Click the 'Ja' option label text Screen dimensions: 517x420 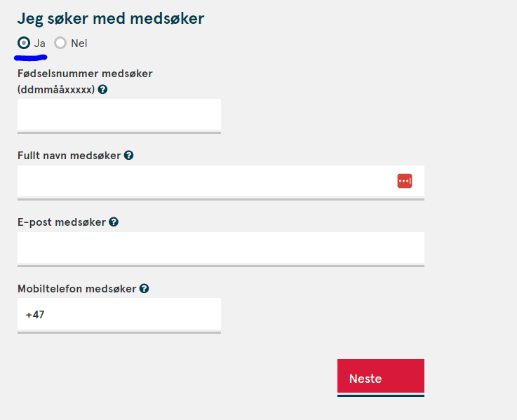pyautogui.click(x=40, y=43)
